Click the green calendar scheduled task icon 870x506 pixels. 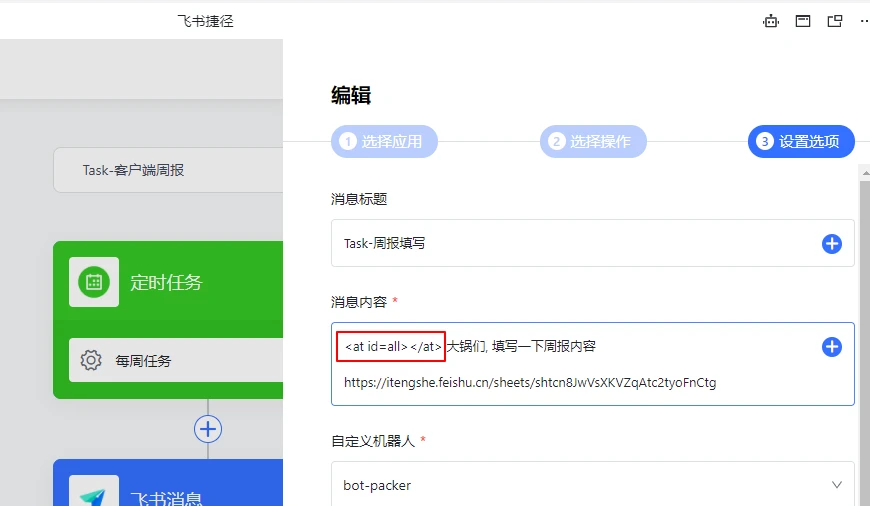(x=94, y=282)
